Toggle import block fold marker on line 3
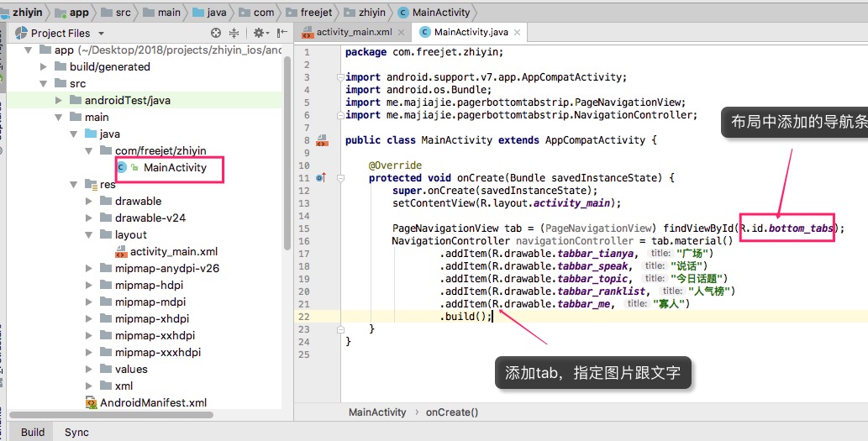Viewport: 868px width, 441px height. pyautogui.click(x=341, y=77)
